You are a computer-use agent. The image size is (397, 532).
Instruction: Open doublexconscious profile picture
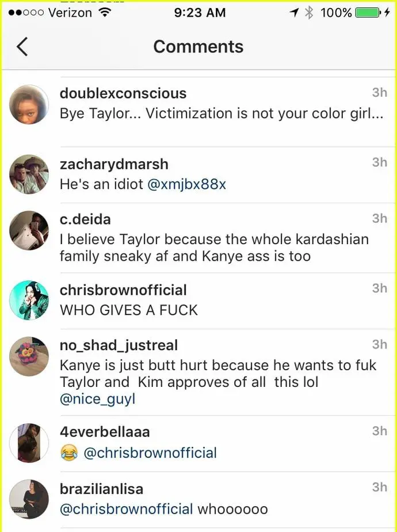coord(29,104)
